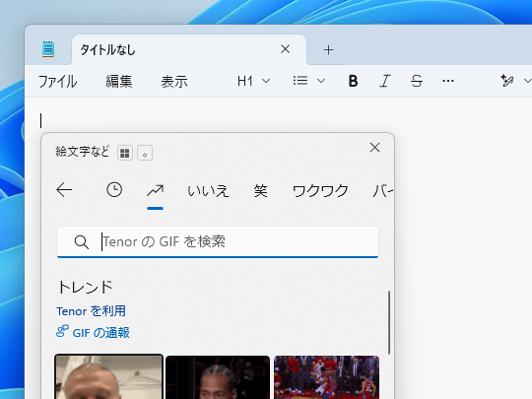This screenshot has width=532, height=399.
Task: Click the Tenor GIF search field
Action: pos(218,242)
